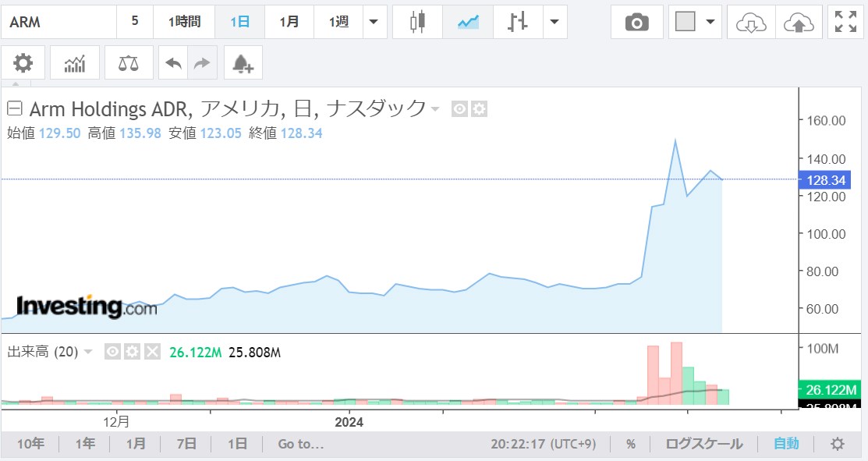The width and height of the screenshot is (868, 461).
Task: Click the 始値 129.50 open value
Action: click(x=44, y=133)
